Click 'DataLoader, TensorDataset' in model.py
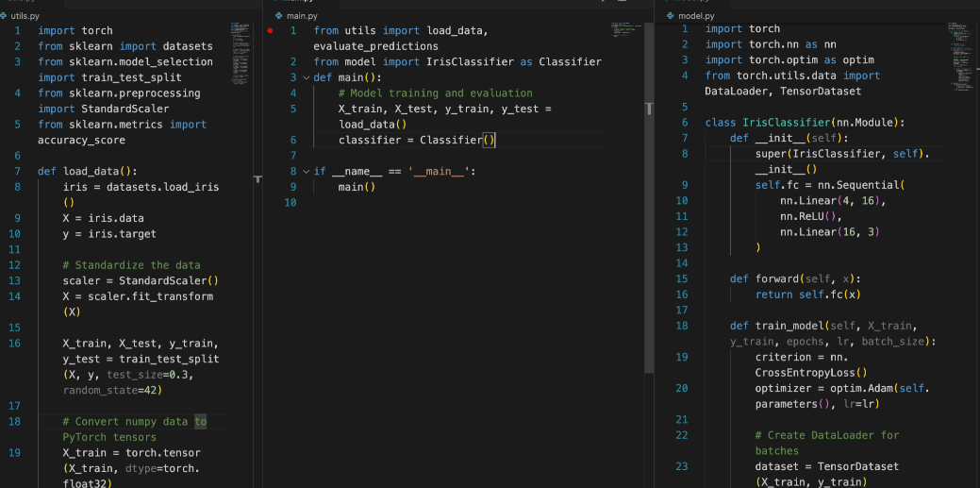Image resolution: width=980 pixels, height=488 pixels. coord(783,92)
